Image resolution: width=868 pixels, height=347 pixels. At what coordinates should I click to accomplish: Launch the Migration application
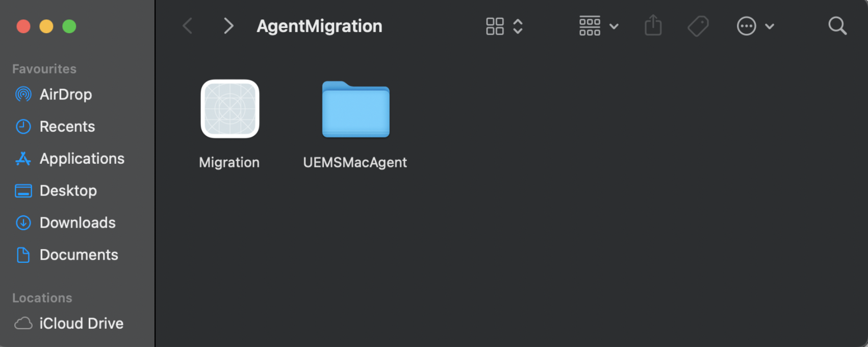click(x=230, y=109)
